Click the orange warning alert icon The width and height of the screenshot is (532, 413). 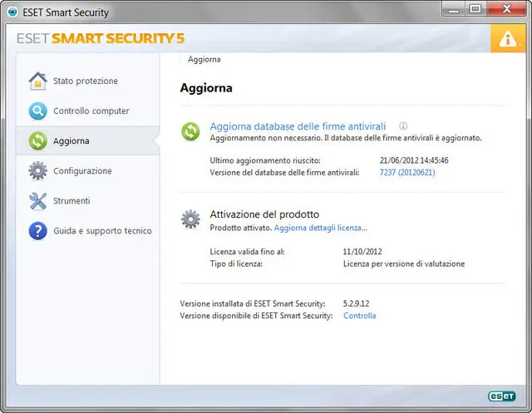coord(508,39)
